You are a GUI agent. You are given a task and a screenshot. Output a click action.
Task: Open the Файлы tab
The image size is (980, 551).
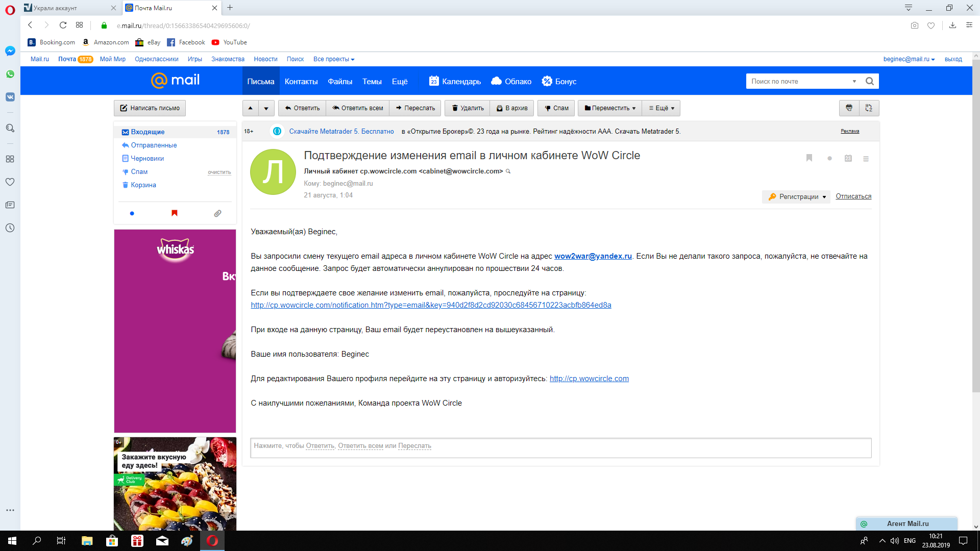pos(339,82)
